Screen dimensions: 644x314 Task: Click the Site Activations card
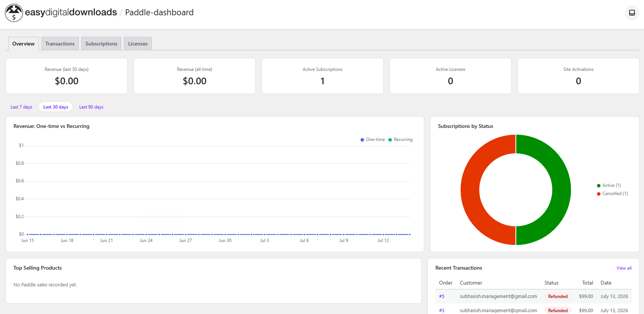578,76
